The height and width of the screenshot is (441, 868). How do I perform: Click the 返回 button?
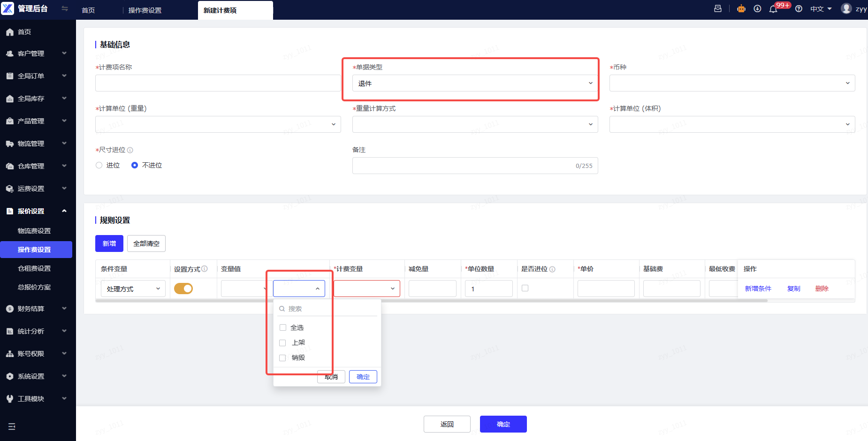(x=447, y=424)
